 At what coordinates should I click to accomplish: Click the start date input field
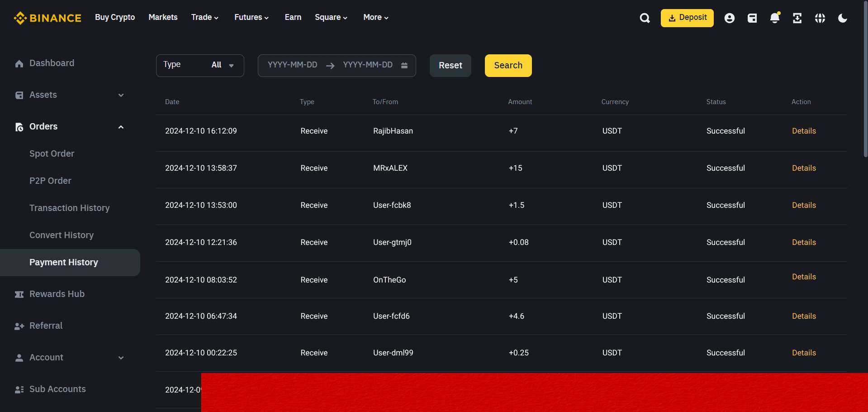click(292, 65)
